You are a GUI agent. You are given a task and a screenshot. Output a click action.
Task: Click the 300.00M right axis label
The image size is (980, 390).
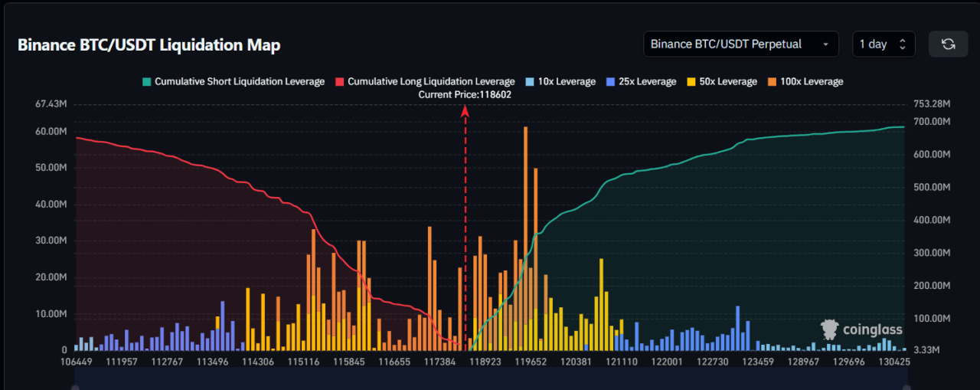pos(932,253)
